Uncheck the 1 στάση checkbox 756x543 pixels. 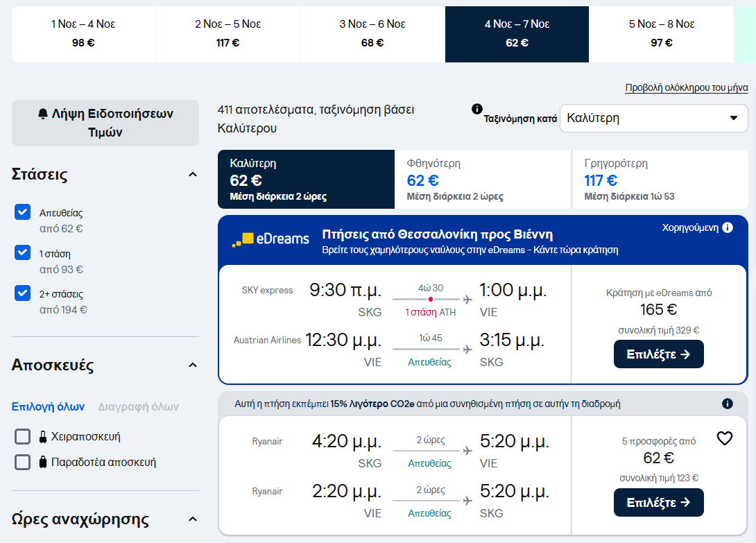pyautogui.click(x=23, y=252)
